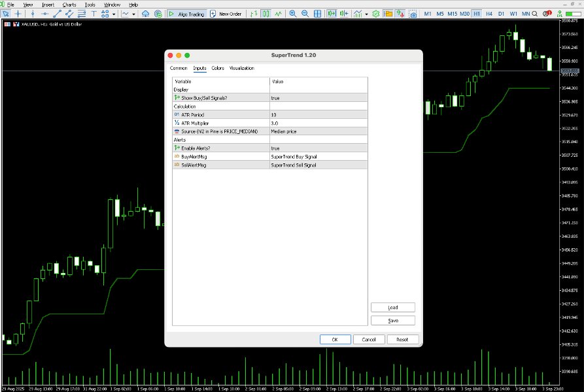Viewport: 584px width, 392px height.
Task: Switch to the Colors tab
Action: [218, 68]
